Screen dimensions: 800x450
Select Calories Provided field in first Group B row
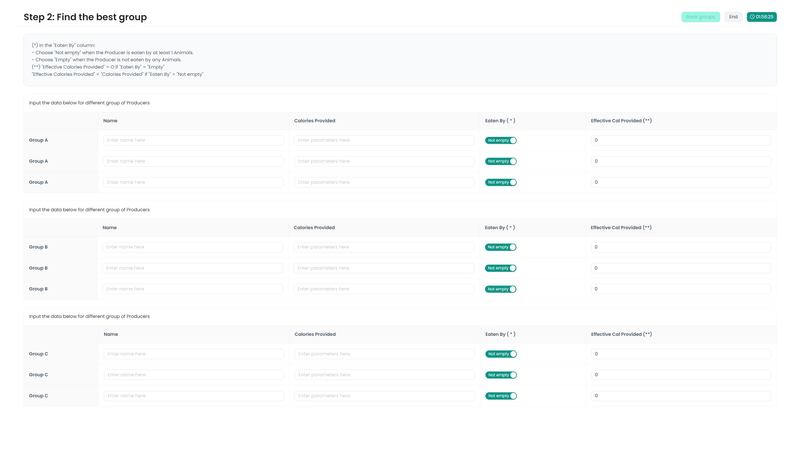pyautogui.click(x=384, y=247)
